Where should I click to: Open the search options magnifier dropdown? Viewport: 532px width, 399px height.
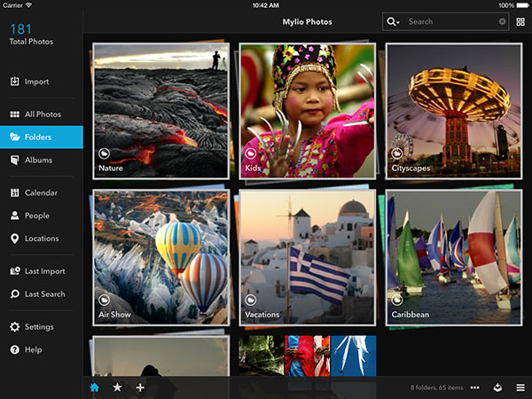click(393, 21)
